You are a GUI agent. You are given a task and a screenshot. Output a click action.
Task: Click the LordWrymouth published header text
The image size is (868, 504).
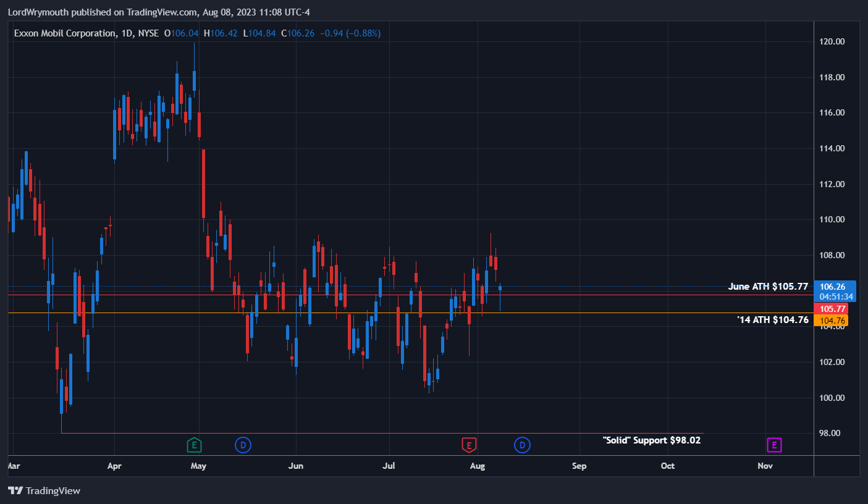click(159, 11)
